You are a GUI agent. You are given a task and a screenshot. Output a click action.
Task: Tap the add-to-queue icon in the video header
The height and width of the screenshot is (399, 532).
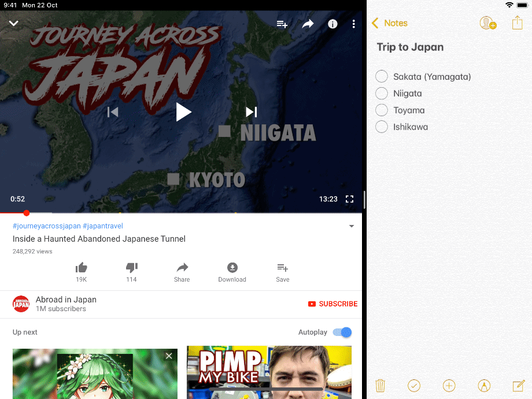[x=282, y=24]
